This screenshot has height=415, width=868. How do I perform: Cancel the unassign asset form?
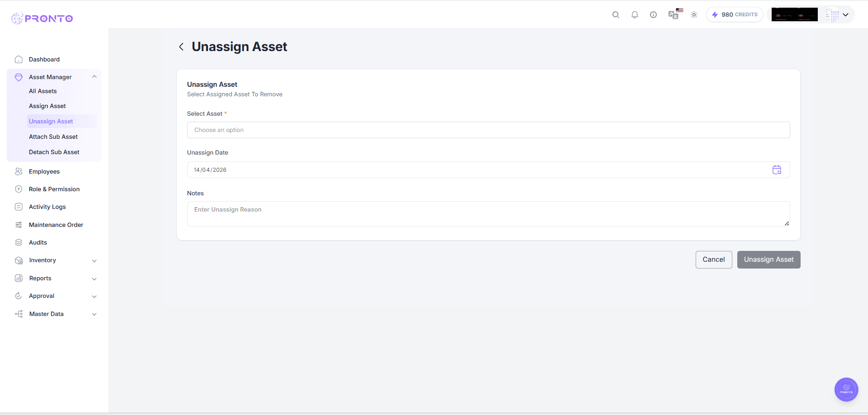713,259
